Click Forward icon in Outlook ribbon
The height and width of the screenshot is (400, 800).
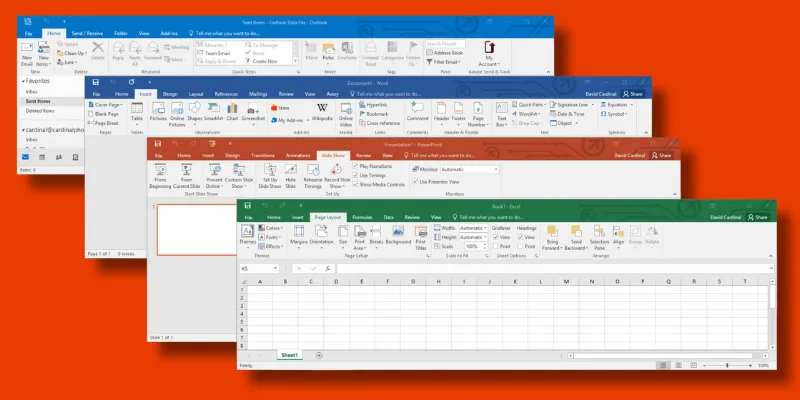[153, 47]
